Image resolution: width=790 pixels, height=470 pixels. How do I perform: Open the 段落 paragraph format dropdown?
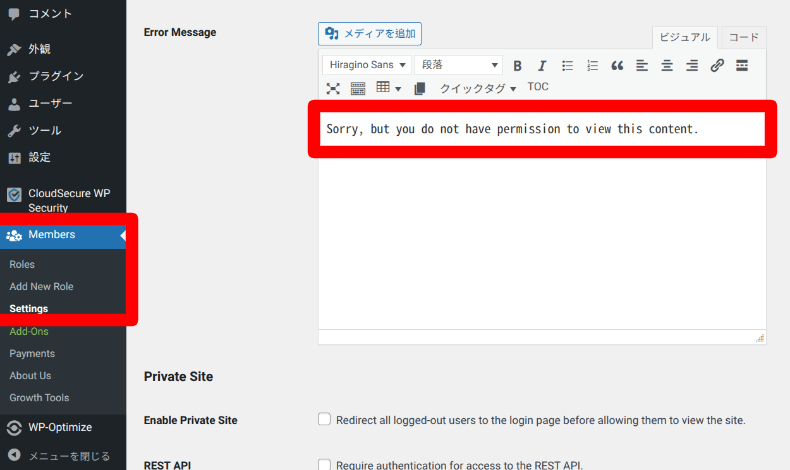pyautogui.click(x=458, y=65)
